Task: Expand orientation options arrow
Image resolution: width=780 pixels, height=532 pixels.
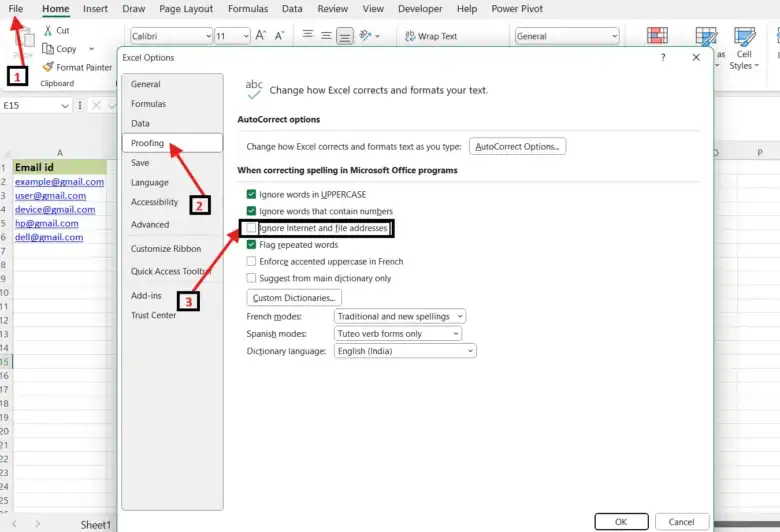Action: tap(378, 36)
